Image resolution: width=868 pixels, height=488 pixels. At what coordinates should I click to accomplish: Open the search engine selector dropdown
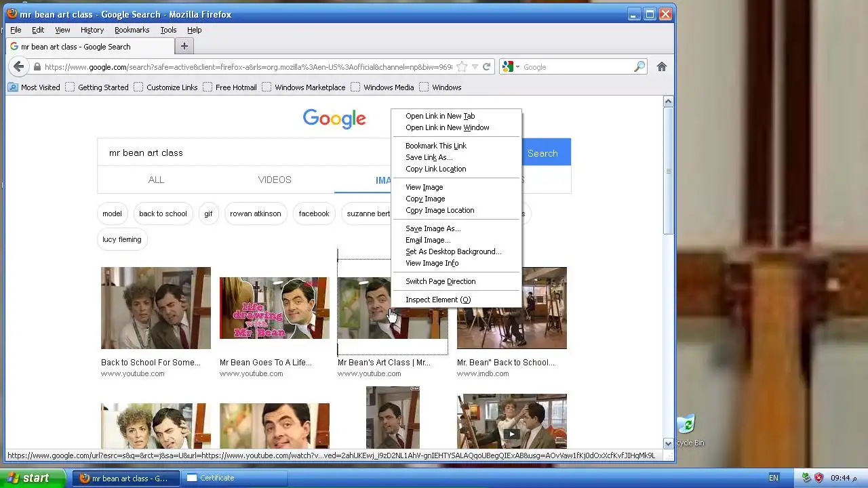pos(510,66)
